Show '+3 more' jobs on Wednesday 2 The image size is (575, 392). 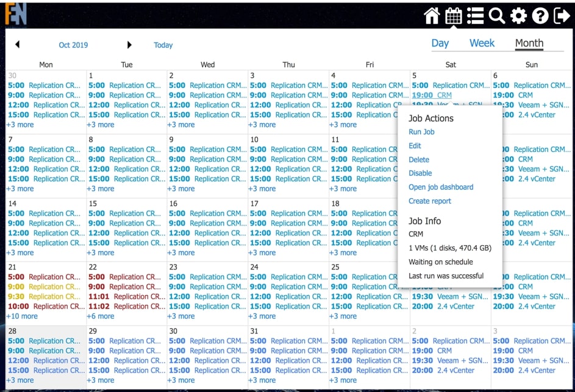[x=181, y=124]
